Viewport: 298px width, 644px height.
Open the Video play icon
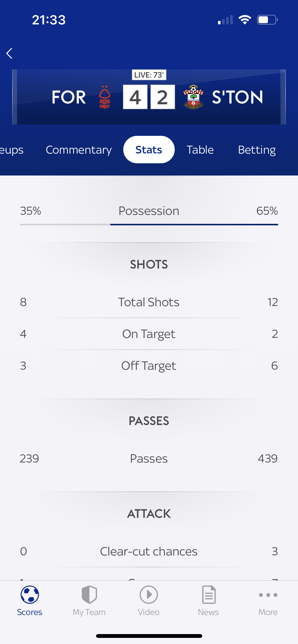149,595
